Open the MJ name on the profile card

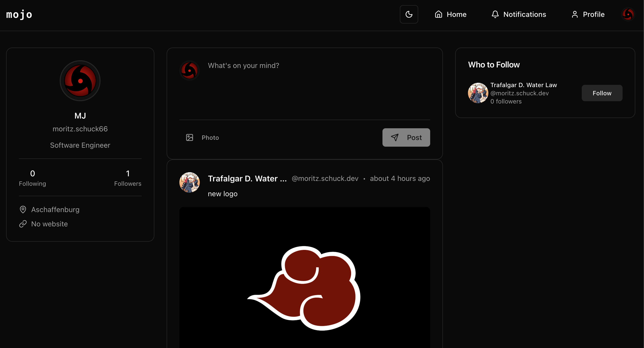point(80,116)
